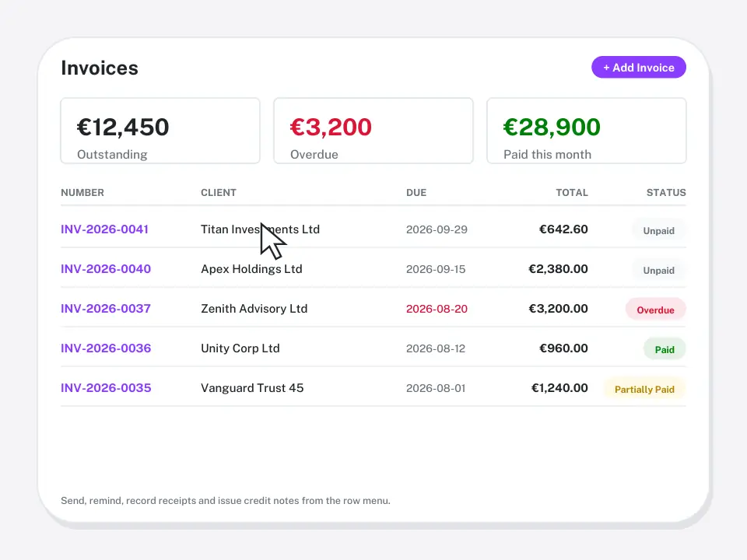Image resolution: width=747 pixels, height=560 pixels.
Task: Click the Partially Paid status badge
Action: point(644,389)
